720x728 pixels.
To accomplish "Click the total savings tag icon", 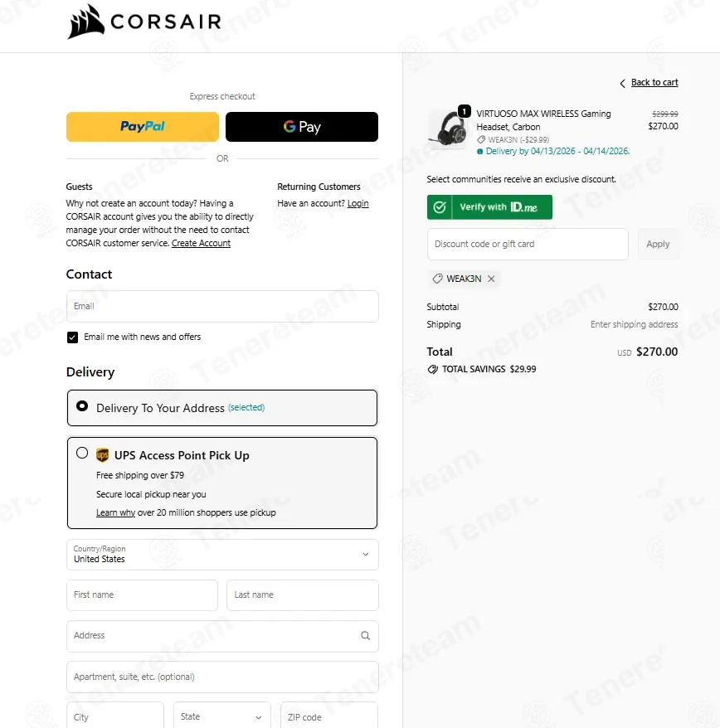I will click(x=432, y=369).
